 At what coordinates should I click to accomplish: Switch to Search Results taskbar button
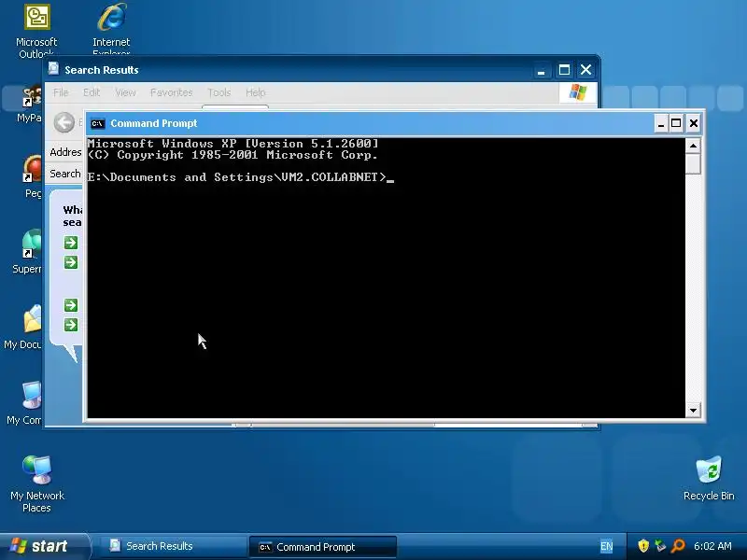(x=173, y=546)
